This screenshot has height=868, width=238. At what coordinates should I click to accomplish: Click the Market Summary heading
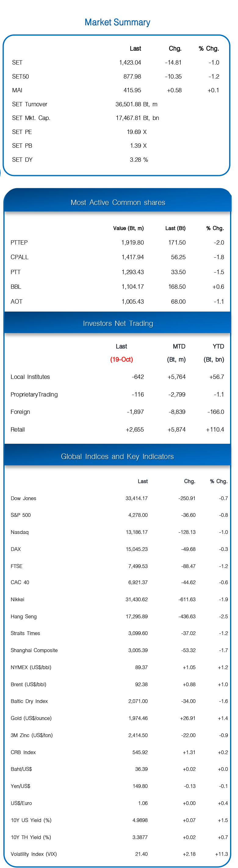[117, 22]
